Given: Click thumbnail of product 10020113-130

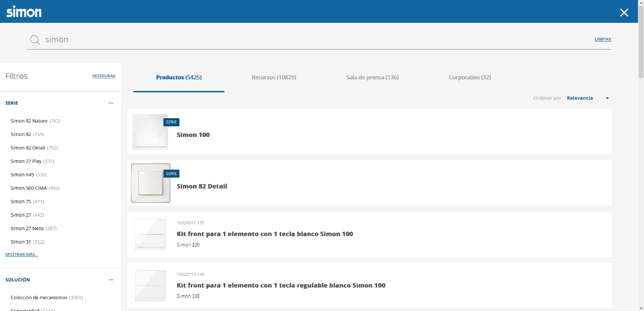Looking at the screenshot, I should point(151,286).
